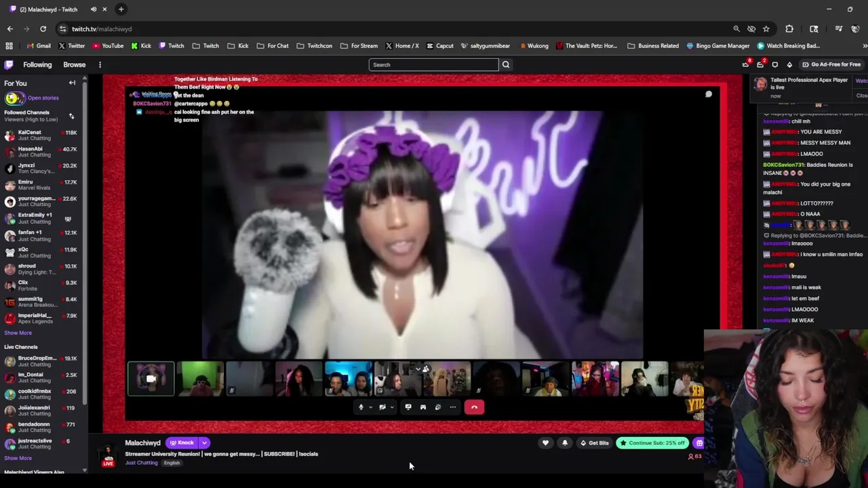Click screen share icon in call controls
Screen dimensions: 868x488
(x=408, y=407)
